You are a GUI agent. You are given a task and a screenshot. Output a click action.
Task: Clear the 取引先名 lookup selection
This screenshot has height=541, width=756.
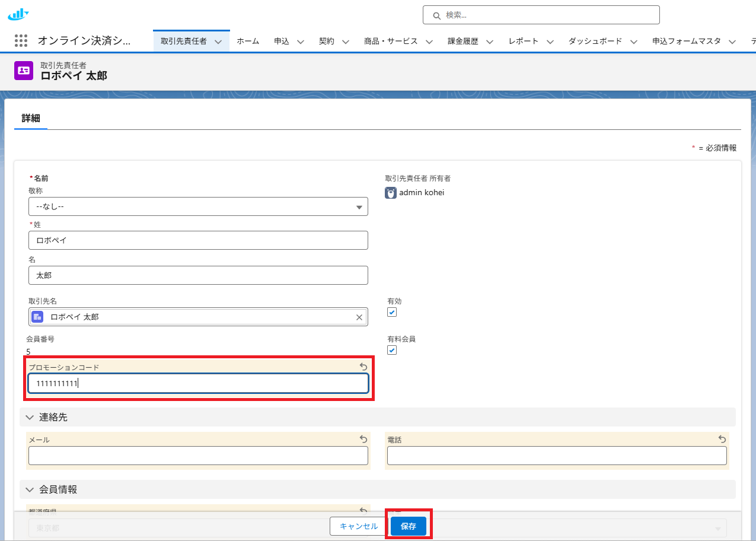click(359, 317)
